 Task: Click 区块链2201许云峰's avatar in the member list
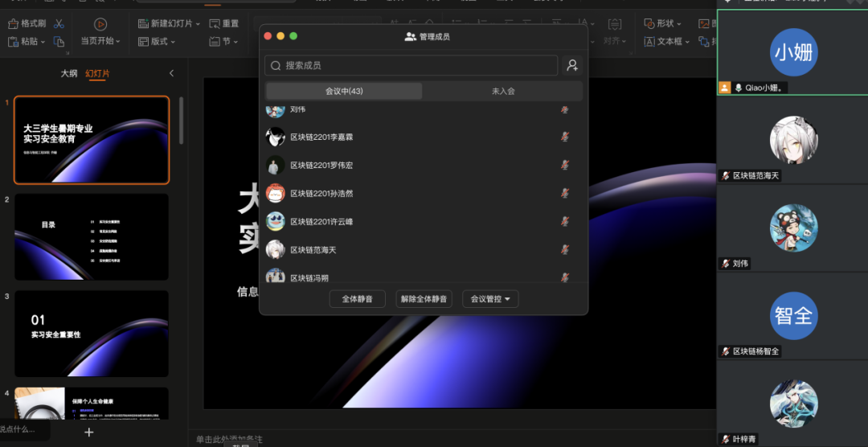[x=275, y=222]
